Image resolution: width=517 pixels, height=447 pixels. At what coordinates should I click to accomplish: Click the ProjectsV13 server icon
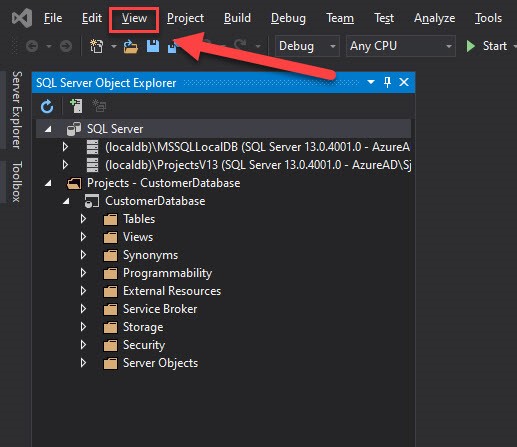(92, 165)
